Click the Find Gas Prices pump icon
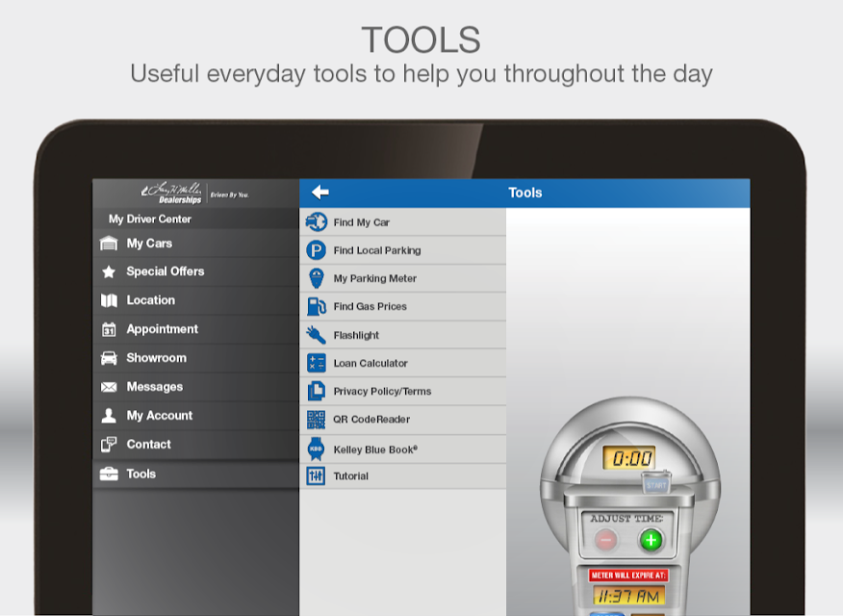This screenshot has height=616, width=843. [x=316, y=306]
